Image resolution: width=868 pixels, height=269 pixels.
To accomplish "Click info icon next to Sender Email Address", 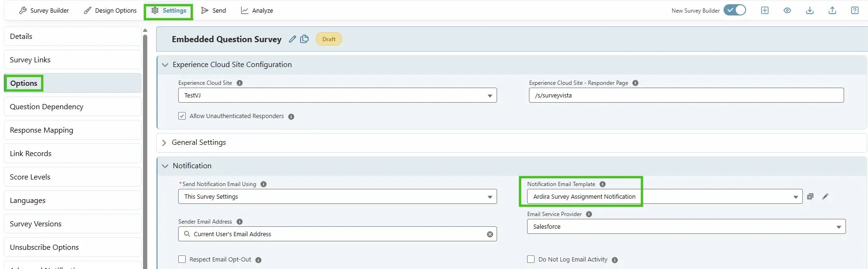I will tap(240, 222).
